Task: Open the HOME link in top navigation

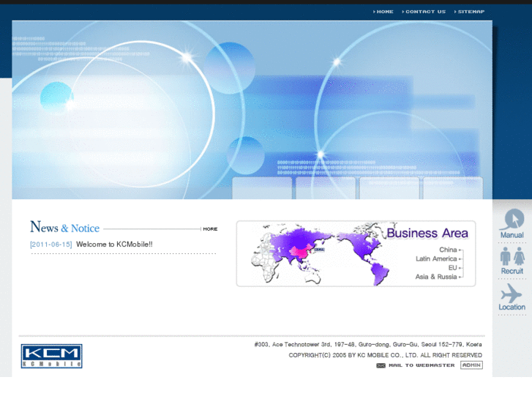Action: point(385,12)
